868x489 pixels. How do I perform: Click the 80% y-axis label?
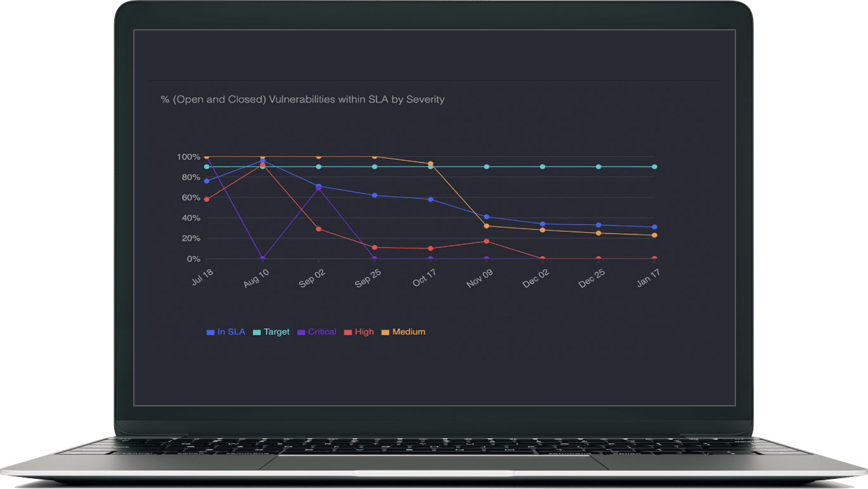click(191, 177)
